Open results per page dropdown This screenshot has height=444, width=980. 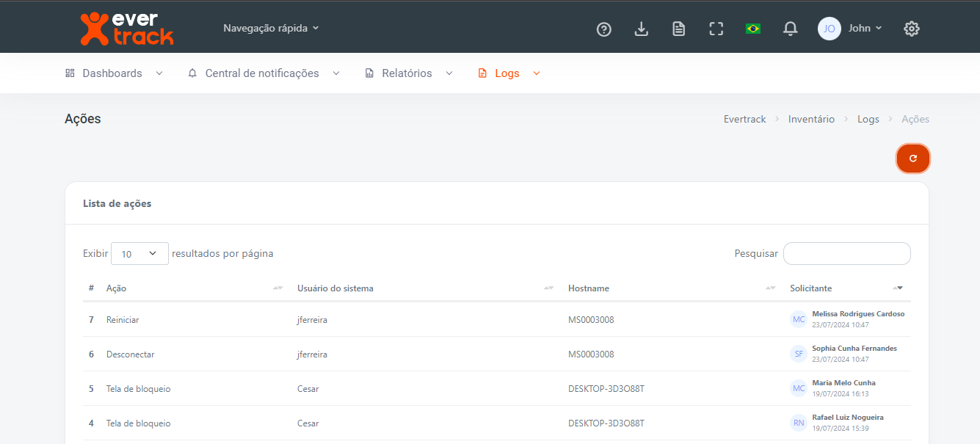[x=139, y=254]
